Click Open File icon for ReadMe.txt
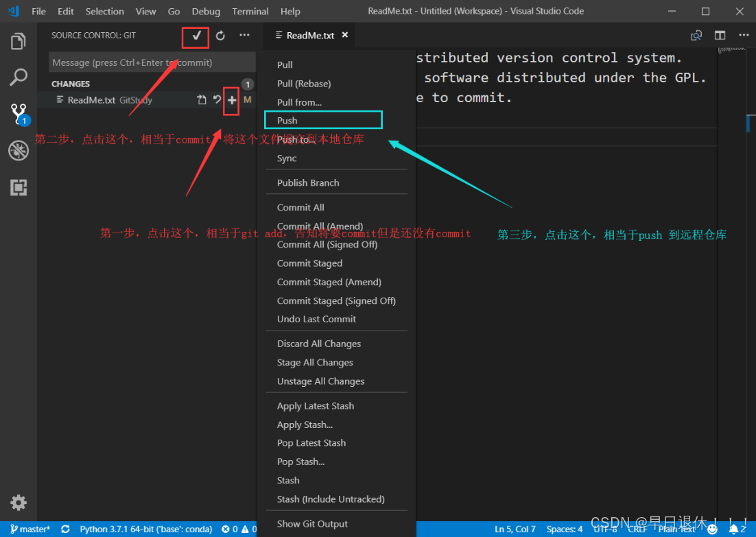The image size is (756, 537). point(202,99)
